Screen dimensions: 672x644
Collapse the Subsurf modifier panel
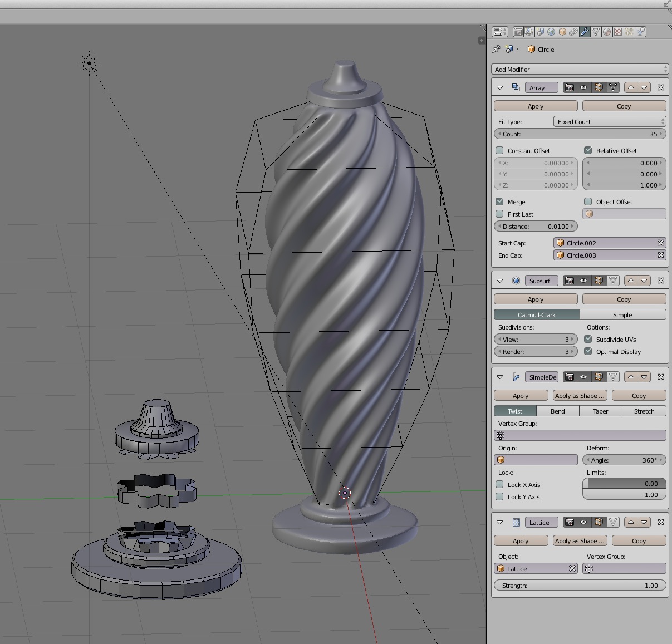(499, 281)
